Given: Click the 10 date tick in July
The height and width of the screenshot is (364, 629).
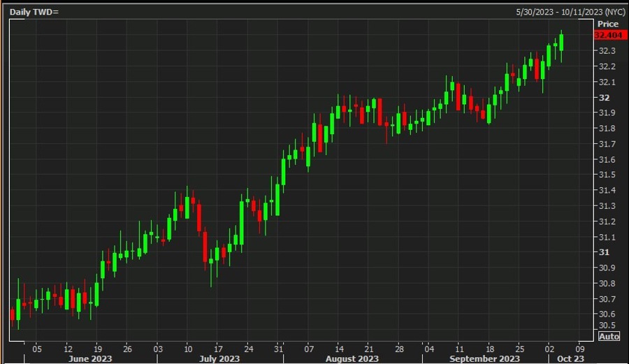Looking at the screenshot, I should 188,349.
